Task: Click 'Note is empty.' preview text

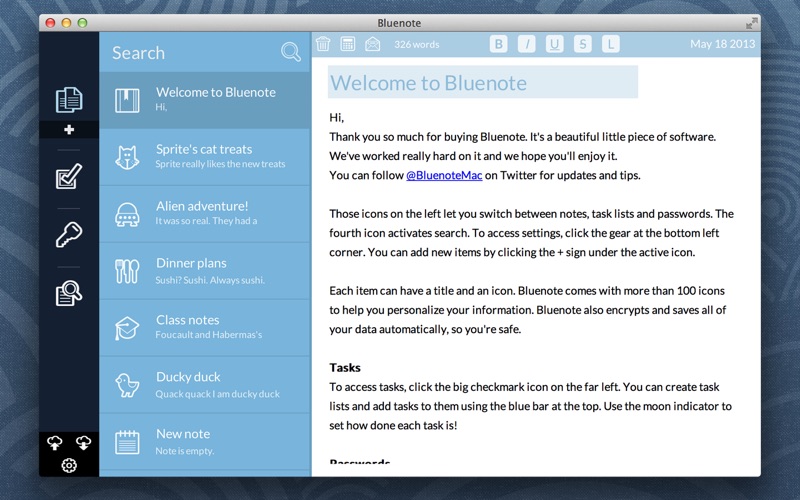Action: coord(185,451)
